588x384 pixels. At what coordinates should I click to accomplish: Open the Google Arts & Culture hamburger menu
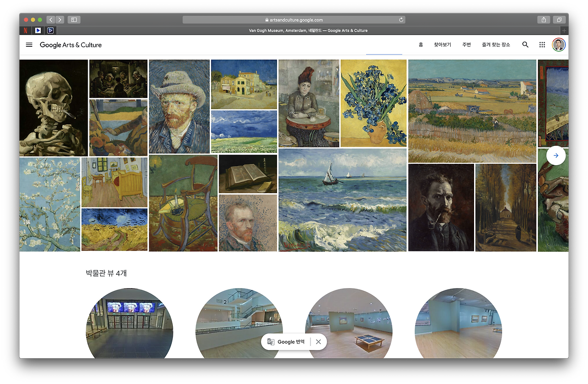(x=29, y=45)
